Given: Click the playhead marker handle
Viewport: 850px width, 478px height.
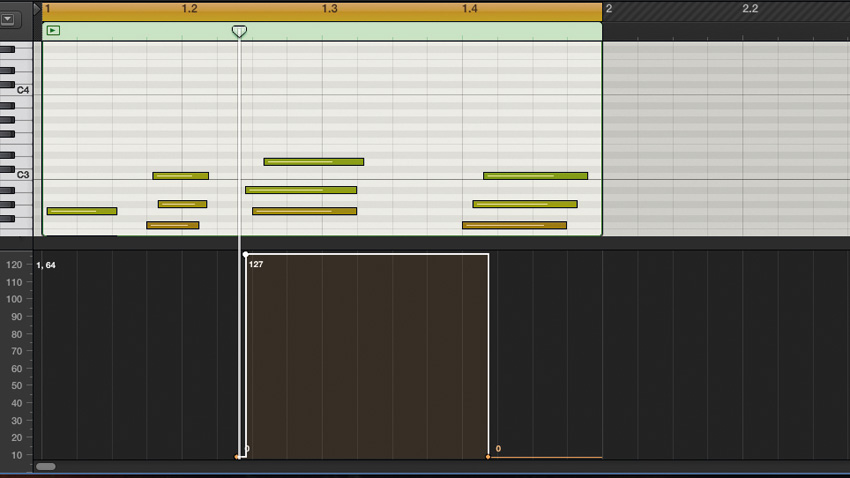Looking at the screenshot, I should tap(239, 31).
